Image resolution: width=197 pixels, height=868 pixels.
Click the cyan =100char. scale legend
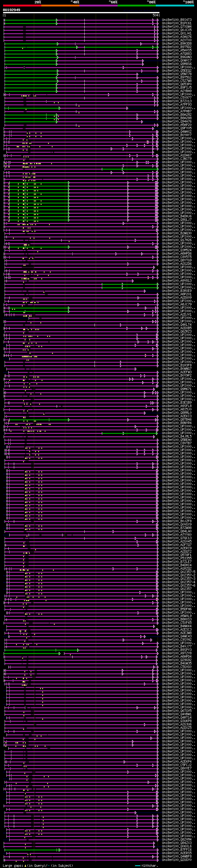[x=147, y=866]
